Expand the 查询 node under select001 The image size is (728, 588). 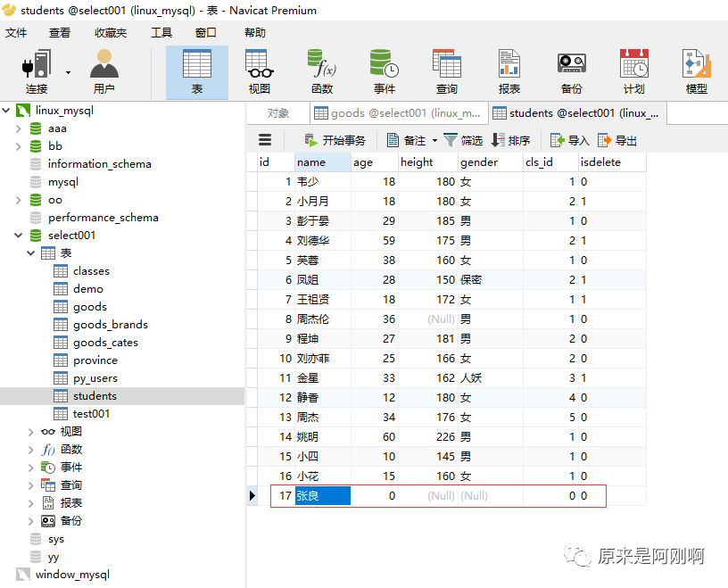coord(30,485)
